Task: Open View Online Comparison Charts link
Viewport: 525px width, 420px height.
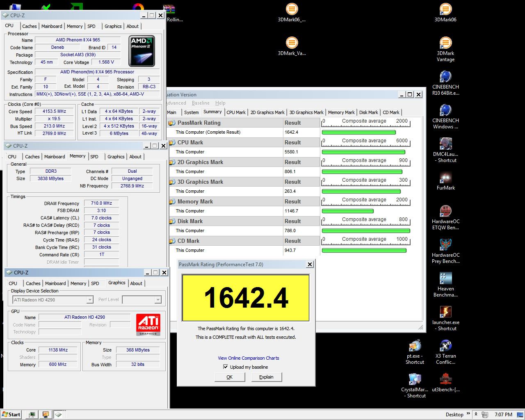Action: click(x=248, y=358)
